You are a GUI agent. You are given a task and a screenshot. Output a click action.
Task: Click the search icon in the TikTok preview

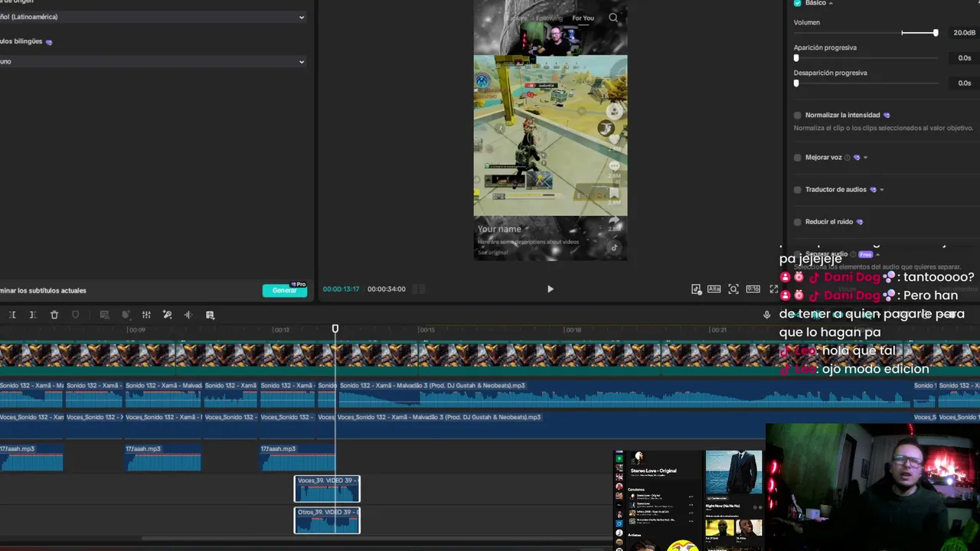613,18
